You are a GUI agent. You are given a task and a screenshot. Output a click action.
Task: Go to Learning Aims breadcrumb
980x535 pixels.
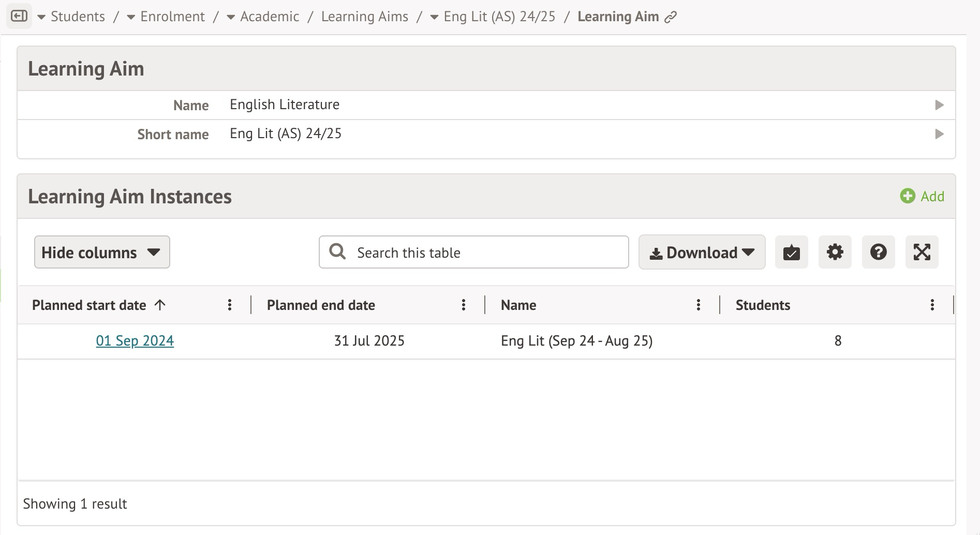[x=364, y=17]
